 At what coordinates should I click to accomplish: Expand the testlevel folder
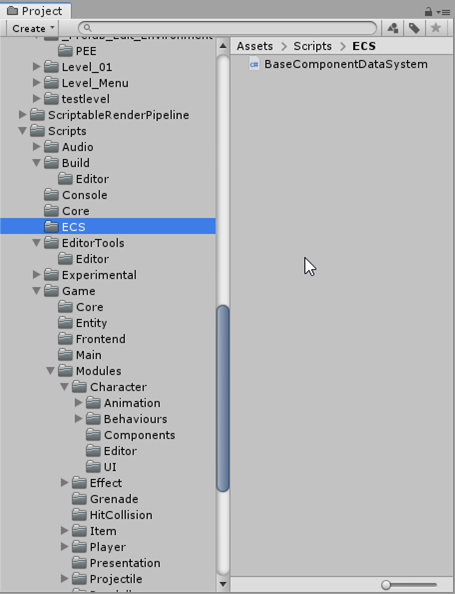point(36,98)
